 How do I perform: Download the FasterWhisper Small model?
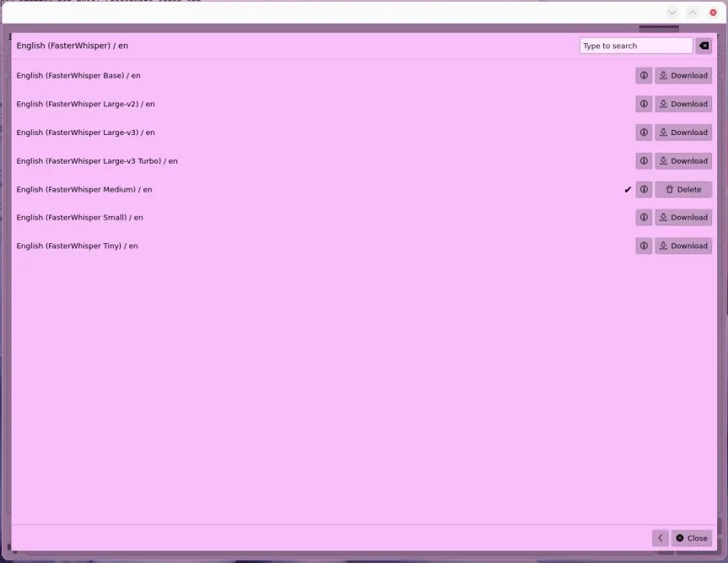683,218
